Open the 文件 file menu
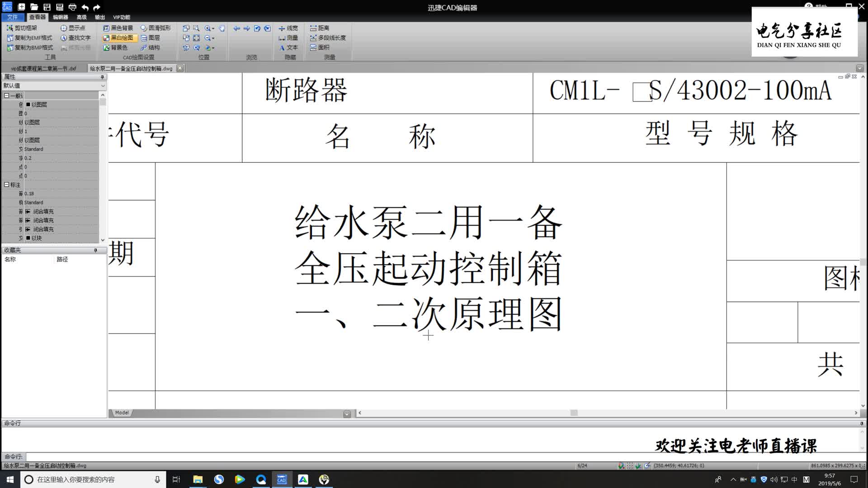Screen dimensions: 868x488 pos(12,17)
